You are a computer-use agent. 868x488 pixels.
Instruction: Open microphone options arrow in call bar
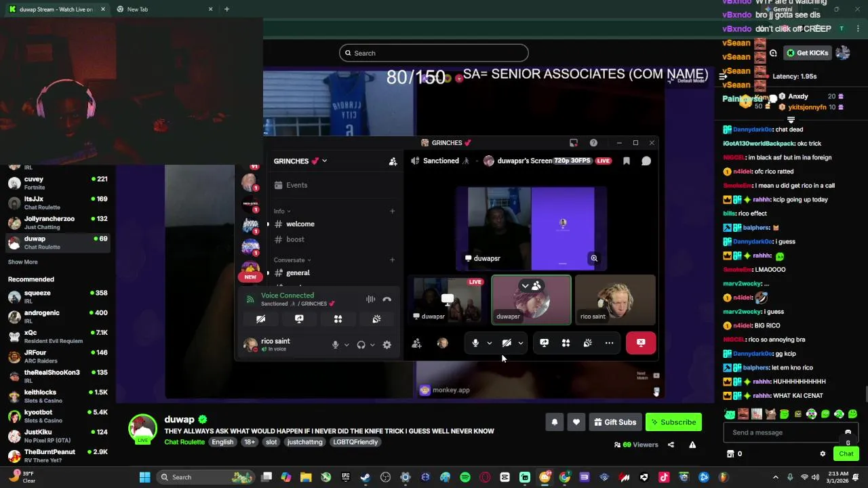(490, 343)
